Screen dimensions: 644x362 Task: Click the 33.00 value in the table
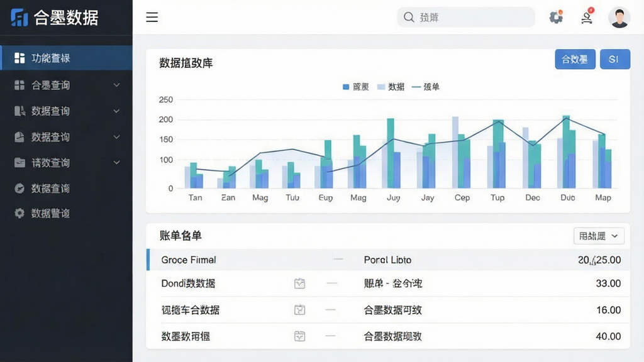[608, 283]
